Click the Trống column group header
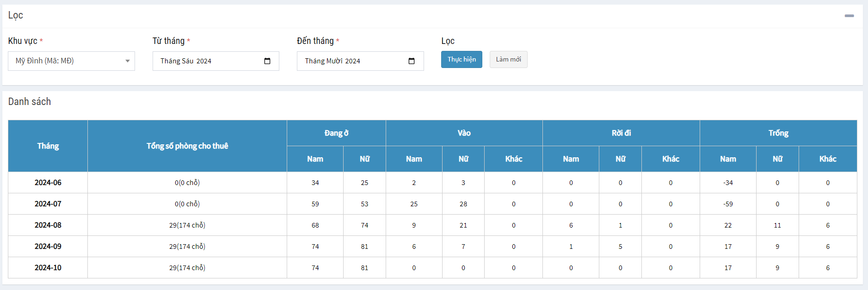This screenshot has height=290, width=868. (x=778, y=133)
